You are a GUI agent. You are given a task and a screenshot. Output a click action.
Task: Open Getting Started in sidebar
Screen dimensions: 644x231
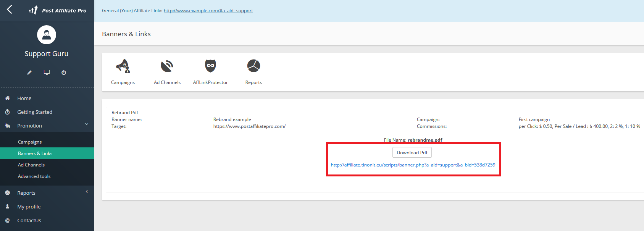click(x=35, y=112)
